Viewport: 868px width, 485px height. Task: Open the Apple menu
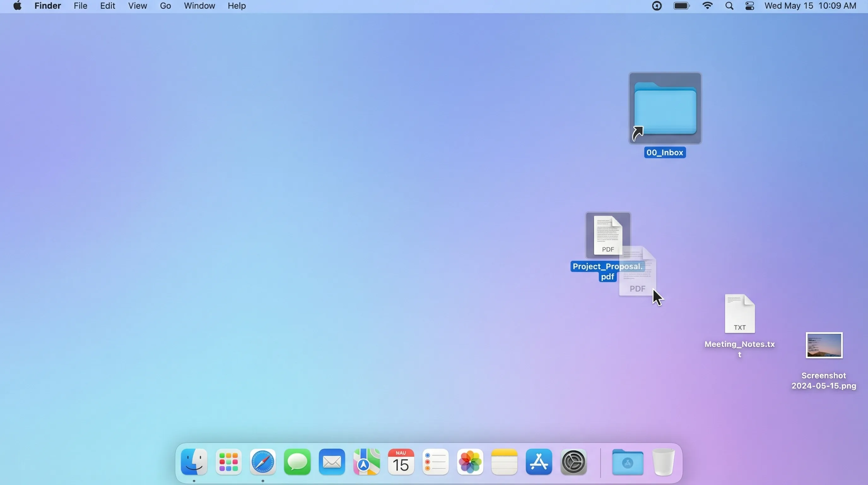pos(17,6)
